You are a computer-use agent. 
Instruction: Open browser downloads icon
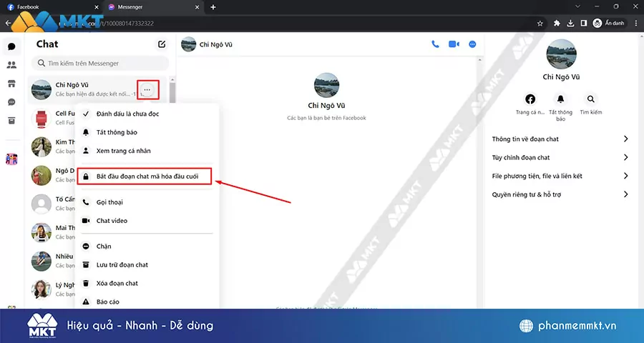[x=570, y=24]
